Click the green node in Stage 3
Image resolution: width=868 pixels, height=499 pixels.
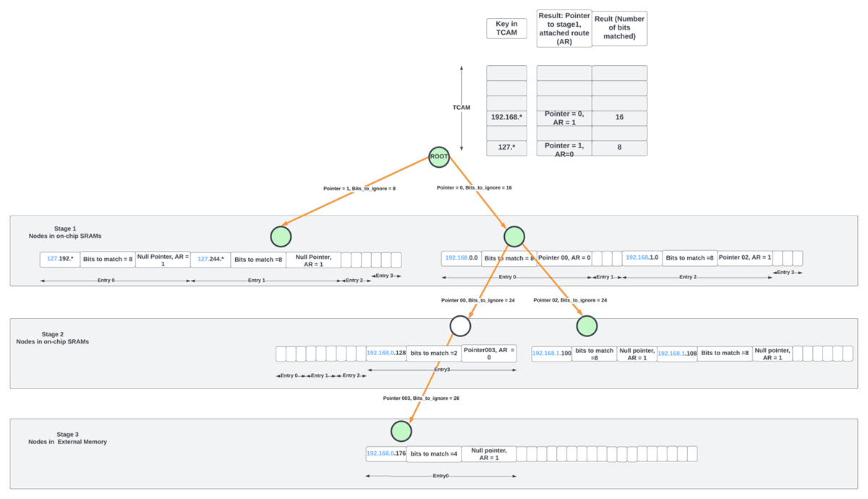point(401,431)
